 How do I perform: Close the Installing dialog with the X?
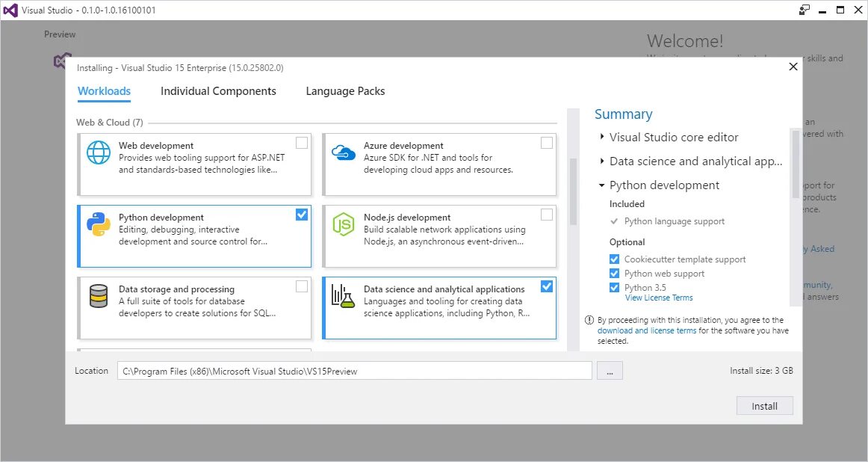tap(793, 67)
